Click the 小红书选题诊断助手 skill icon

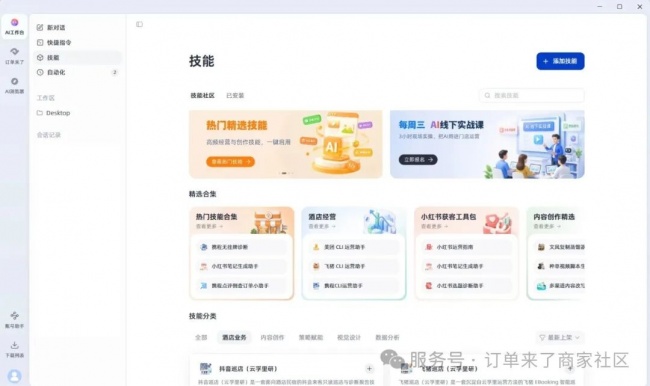(429, 286)
